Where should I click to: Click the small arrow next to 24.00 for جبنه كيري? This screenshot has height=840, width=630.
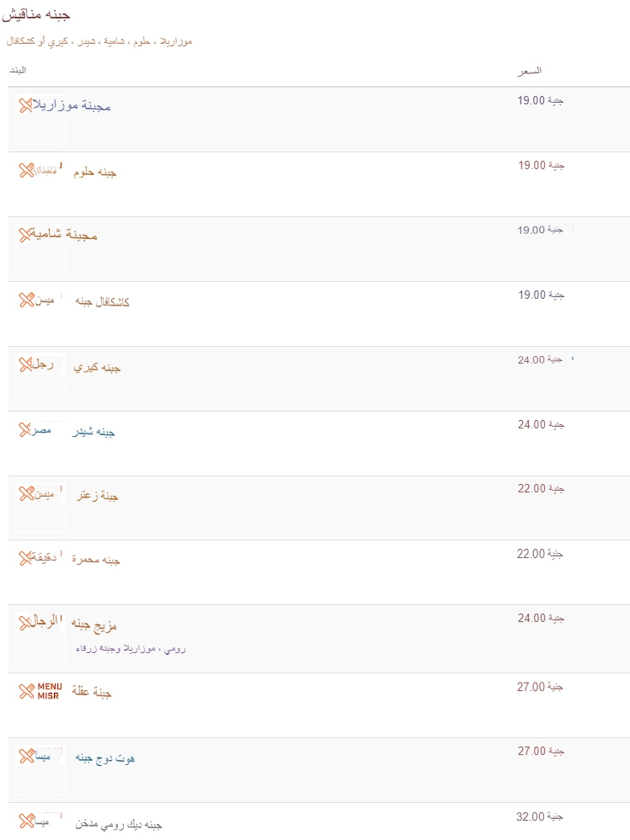click(573, 359)
